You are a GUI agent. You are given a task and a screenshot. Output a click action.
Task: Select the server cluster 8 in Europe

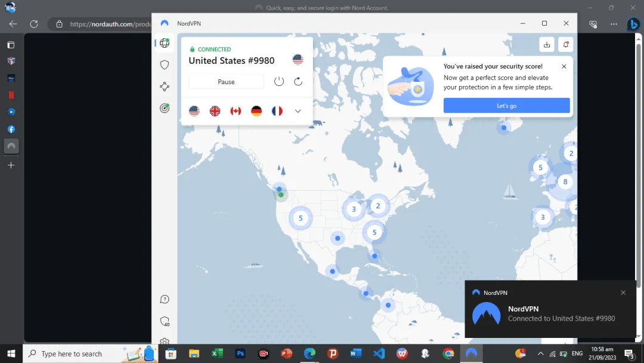coord(565,181)
